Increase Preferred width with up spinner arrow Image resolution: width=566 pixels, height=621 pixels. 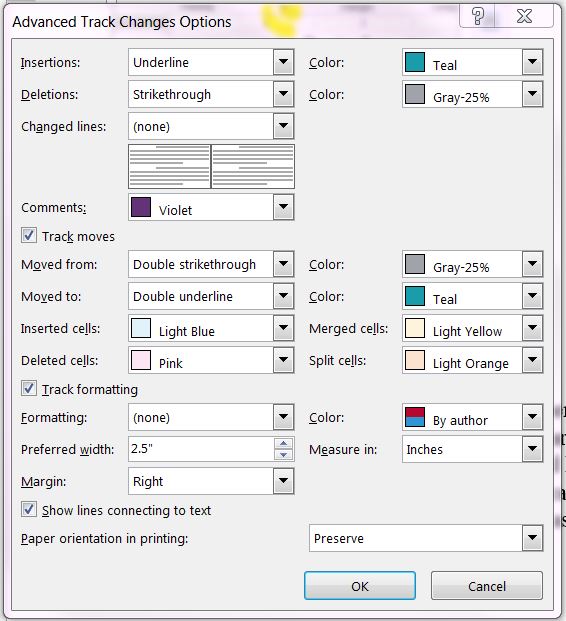(x=283, y=443)
